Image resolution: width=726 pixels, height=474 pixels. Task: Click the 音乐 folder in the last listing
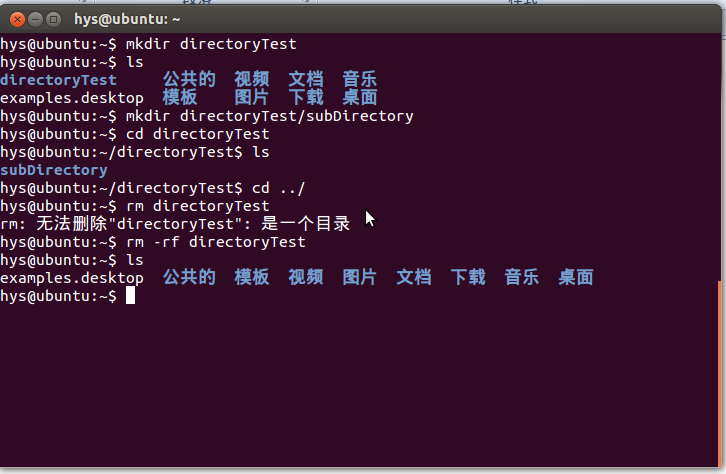tap(521, 277)
